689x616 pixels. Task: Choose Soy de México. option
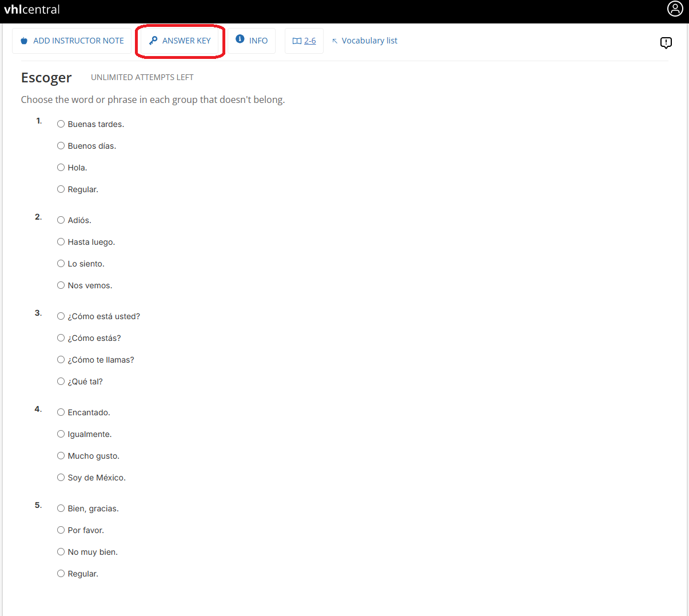61,478
